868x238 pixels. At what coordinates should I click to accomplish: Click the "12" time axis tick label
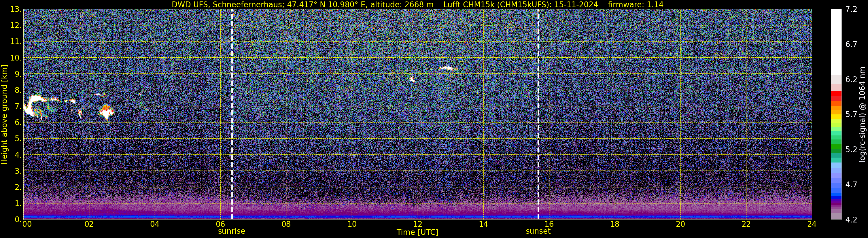(417, 224)
